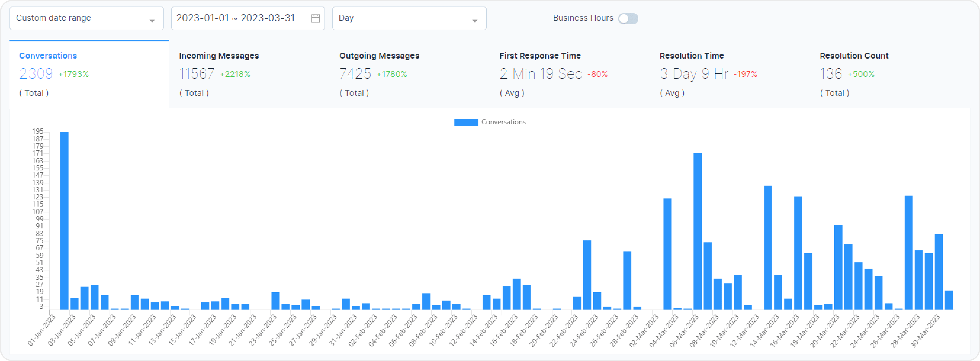Click the 01-Jan-2023 axis label

coord(42,330)
